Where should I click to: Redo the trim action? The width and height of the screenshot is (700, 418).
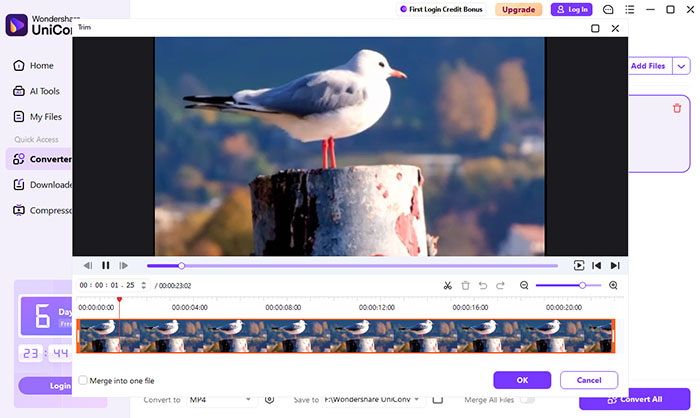pyautogui.click(x=500, y=285)
